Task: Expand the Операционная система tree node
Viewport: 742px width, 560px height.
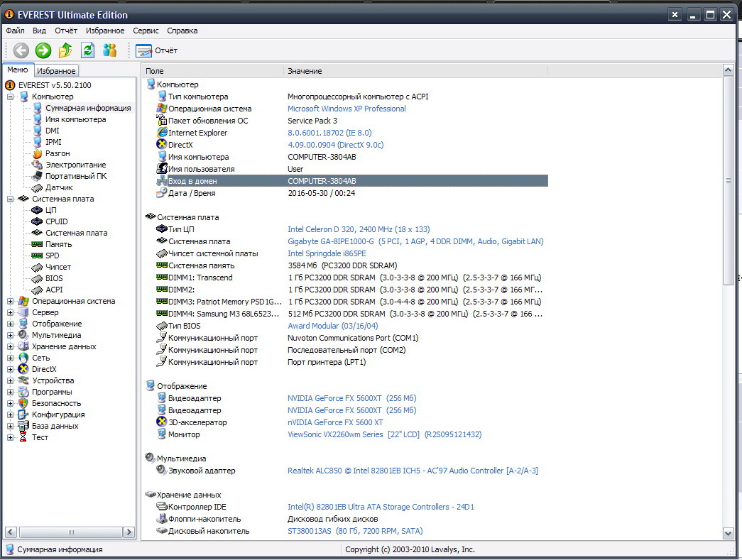Action: pyautogui.click(x=11, y=301)
